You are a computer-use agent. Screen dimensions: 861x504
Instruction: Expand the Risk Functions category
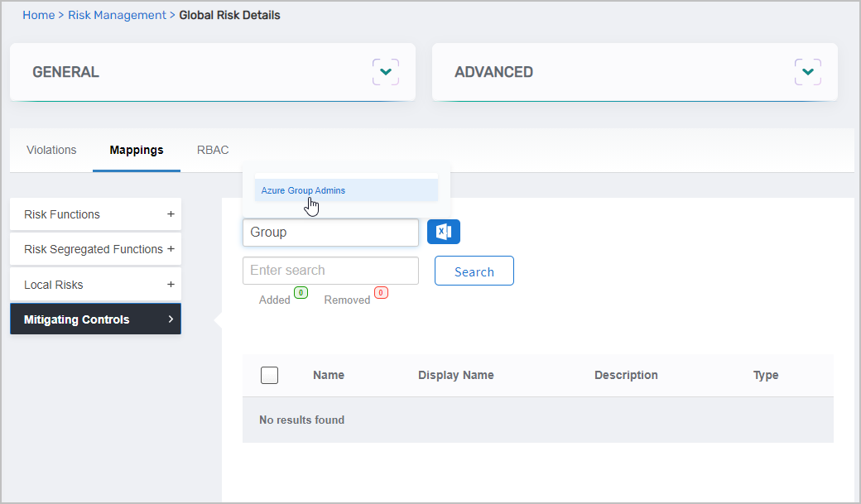coord(171,214)
